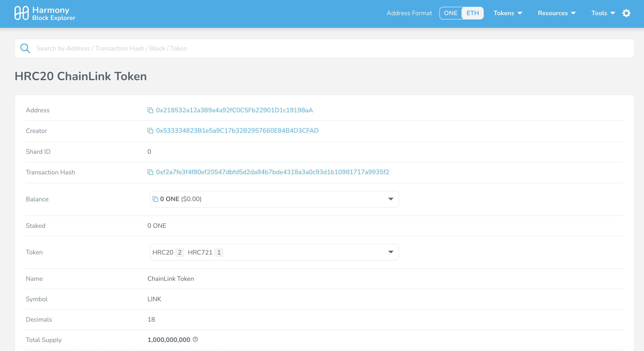Screen dimensions: 644x351
Task: Click the Harmony Block Explorer title
Action: [53, 14]
